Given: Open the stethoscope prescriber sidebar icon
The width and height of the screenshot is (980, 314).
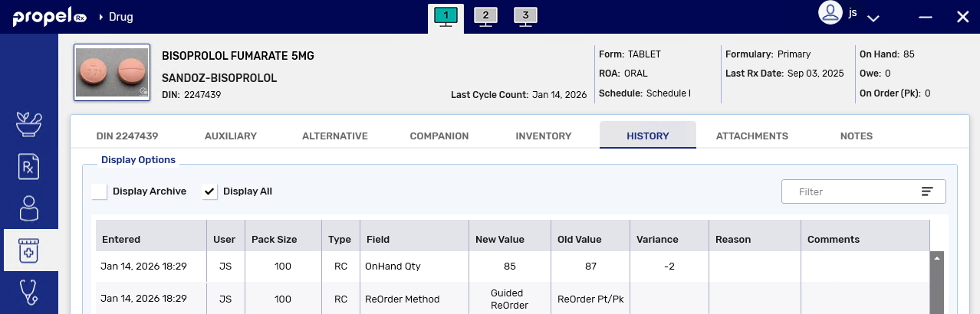Looking at the screenshot, I should pyautogui.click(x=29, y=292).
